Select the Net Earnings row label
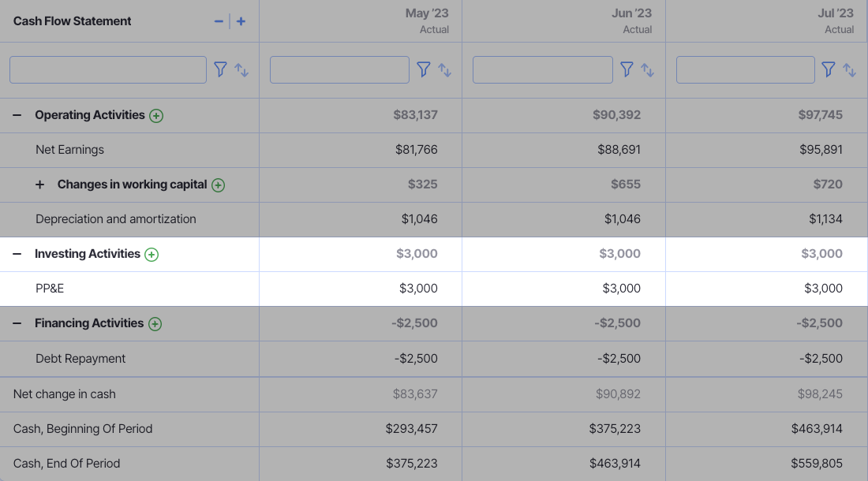Screen dimensions: 868x481 [x=71, y=150]
